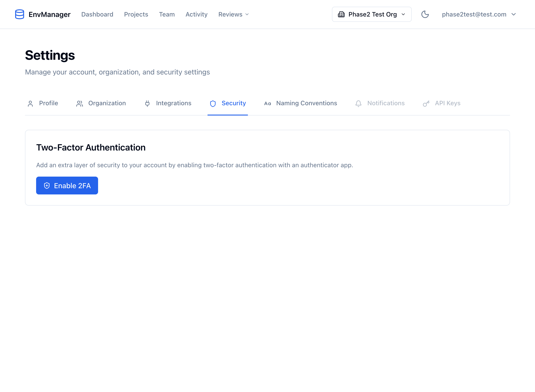Screen dimensions: 535x392
Task: Click the Aa icon for Naming Conventions
Action: point(268,103)
